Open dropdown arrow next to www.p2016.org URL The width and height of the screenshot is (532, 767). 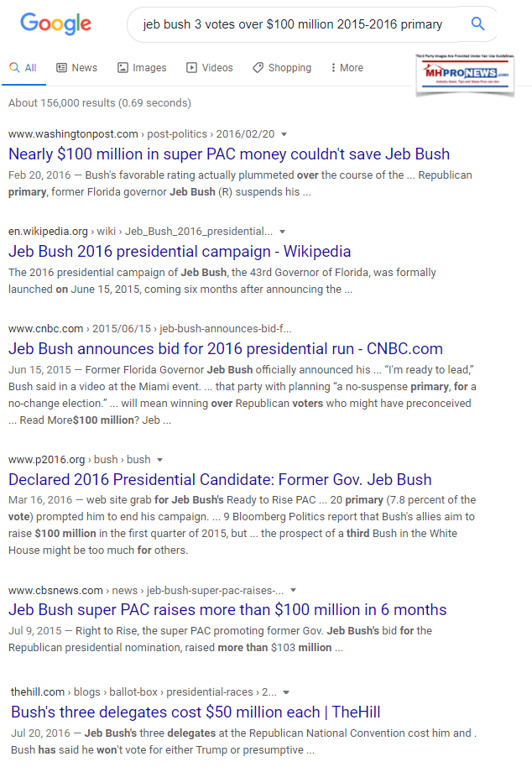coord(159,460)
